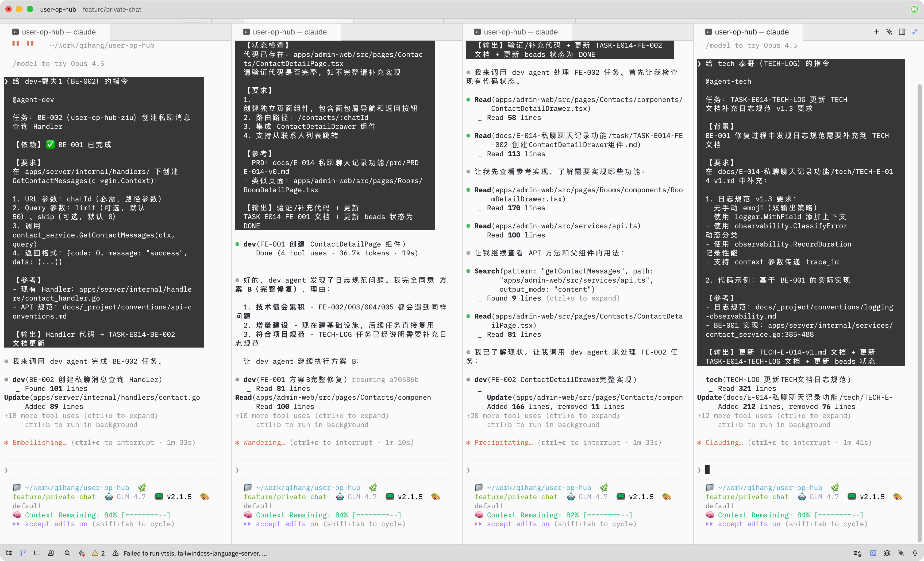Open split pane menu icon

click(x=902, y=32)
